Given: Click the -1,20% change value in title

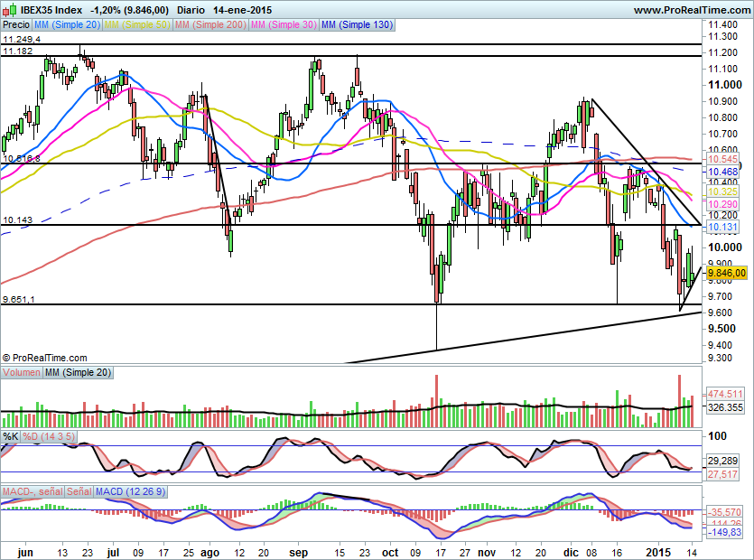Looking at the screenshot, I should [x=104, y=10].
